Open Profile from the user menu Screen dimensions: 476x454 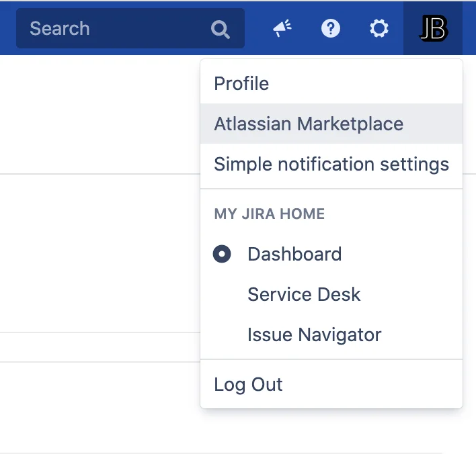(x=331, y=83)
